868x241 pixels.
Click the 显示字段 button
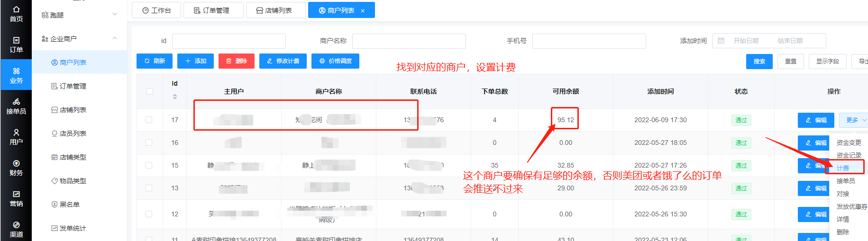point(827,62)
